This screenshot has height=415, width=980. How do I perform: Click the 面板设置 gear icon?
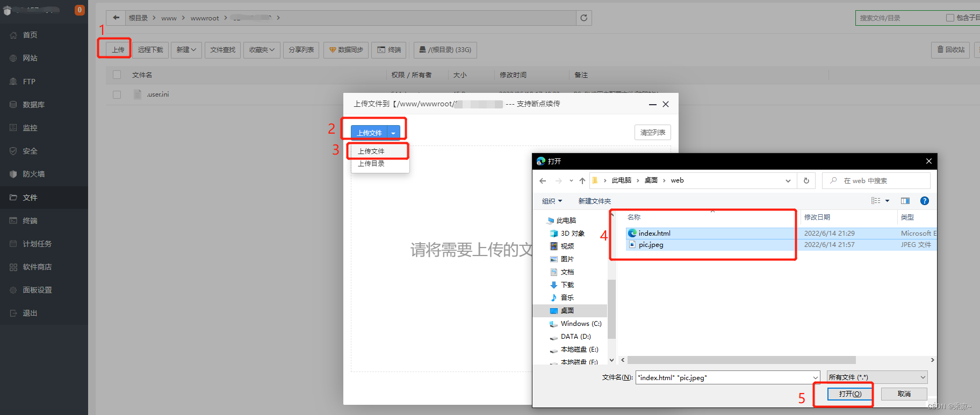point(13,290)
